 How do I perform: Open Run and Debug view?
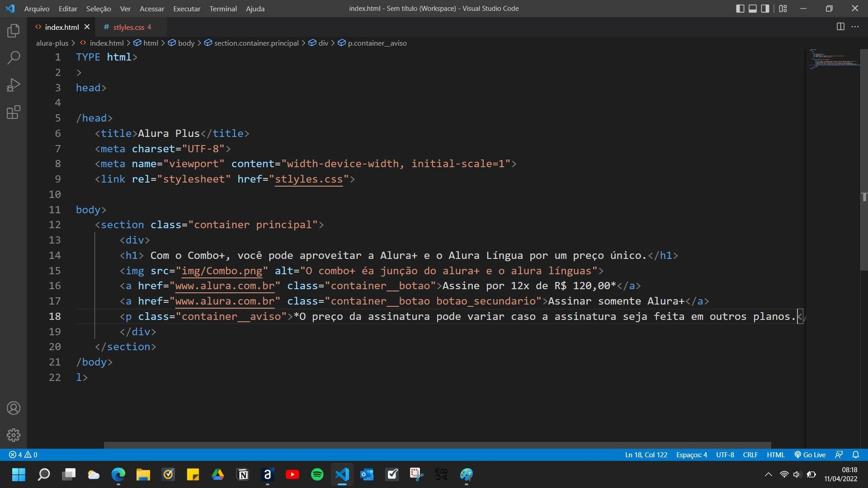(14, 85)
